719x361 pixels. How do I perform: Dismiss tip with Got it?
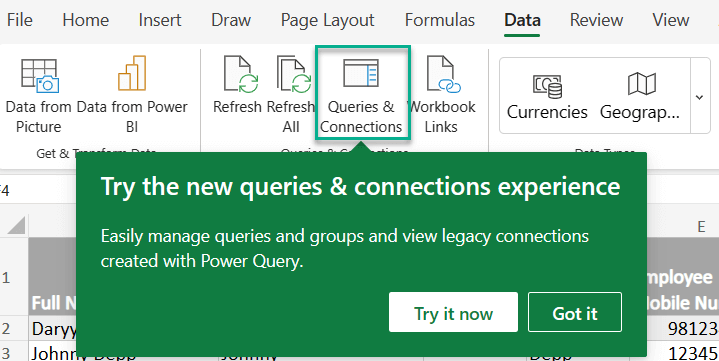tap(575, 312)
